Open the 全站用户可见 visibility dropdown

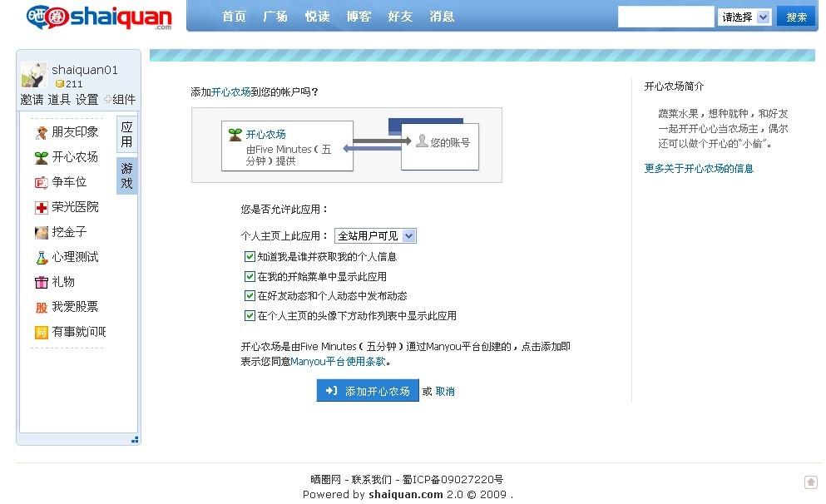tap(375, 236)
